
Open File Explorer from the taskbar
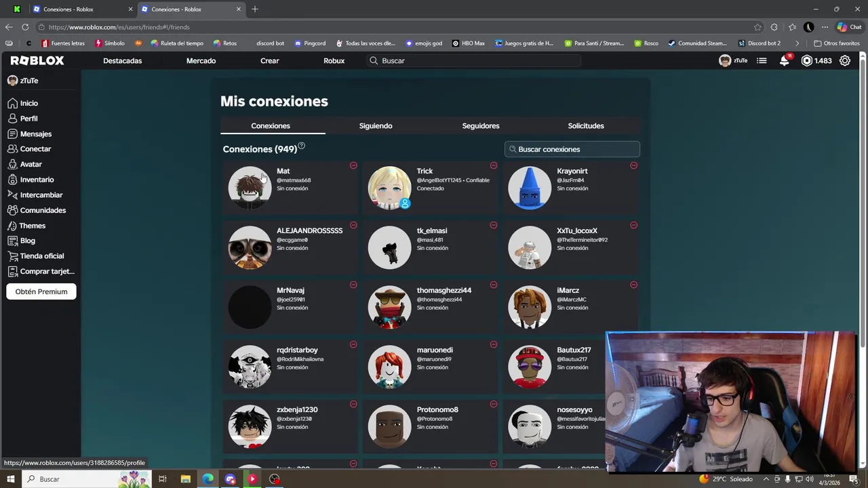[x=186, y=479]
